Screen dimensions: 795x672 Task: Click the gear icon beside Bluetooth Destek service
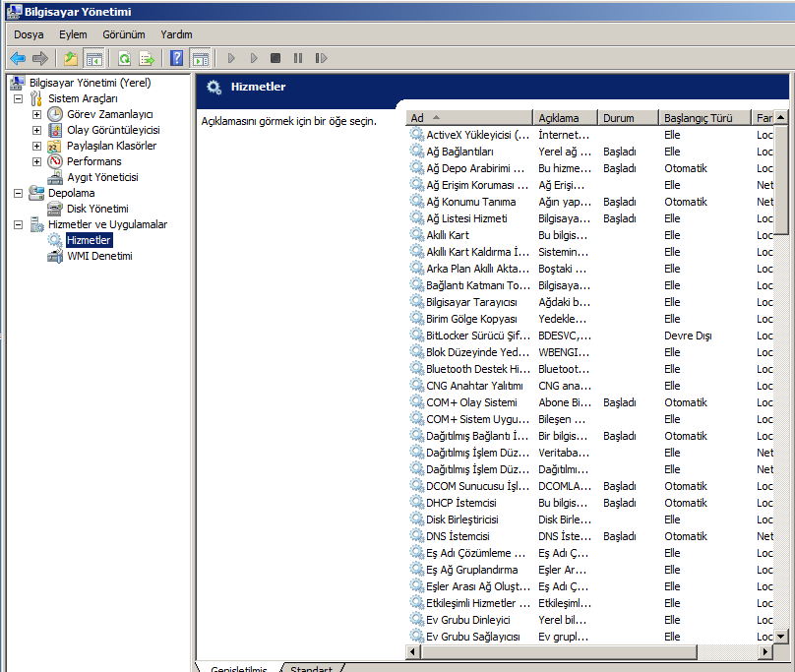pos(417,369)
